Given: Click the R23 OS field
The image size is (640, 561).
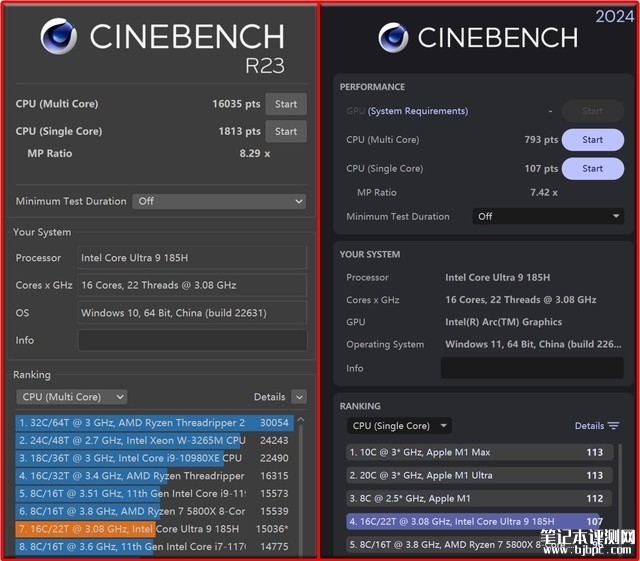Looking at the screenshot, I should [x=192, y=313].
